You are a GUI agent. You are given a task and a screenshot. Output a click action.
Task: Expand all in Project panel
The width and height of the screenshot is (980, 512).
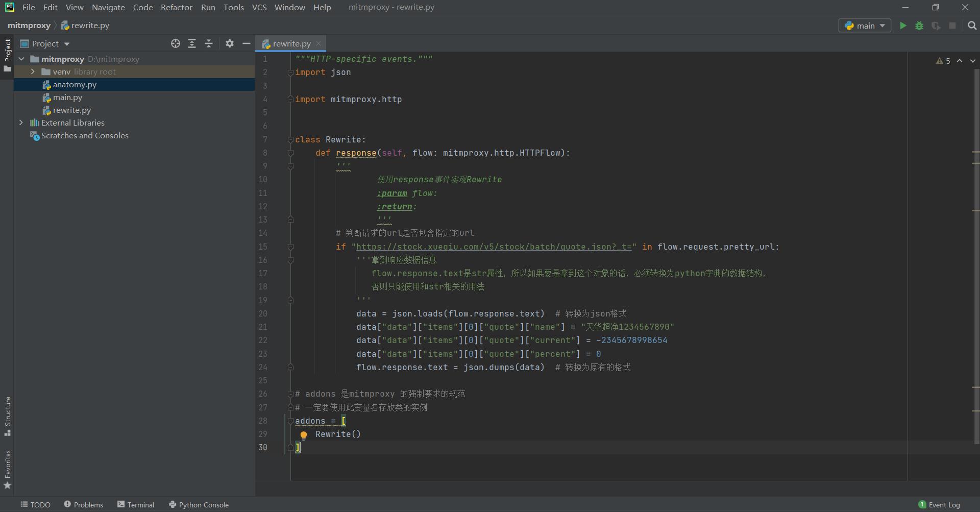pos(192,43)
